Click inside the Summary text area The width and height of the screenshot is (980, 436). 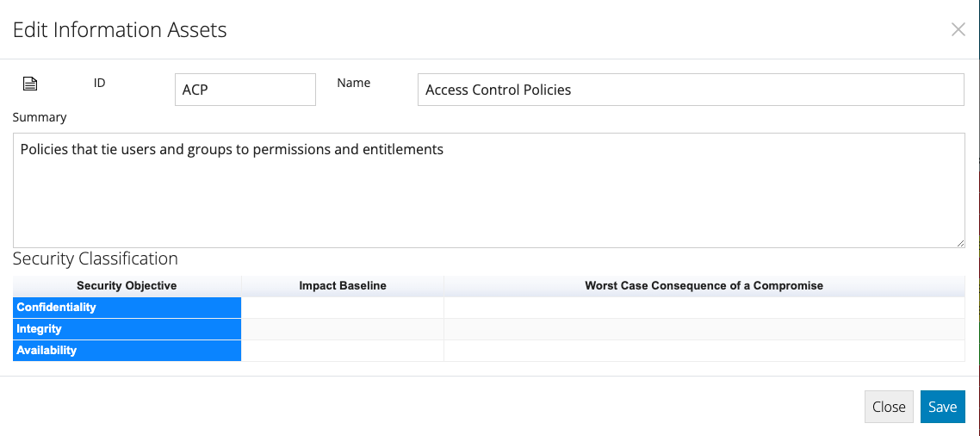(489, 190)
